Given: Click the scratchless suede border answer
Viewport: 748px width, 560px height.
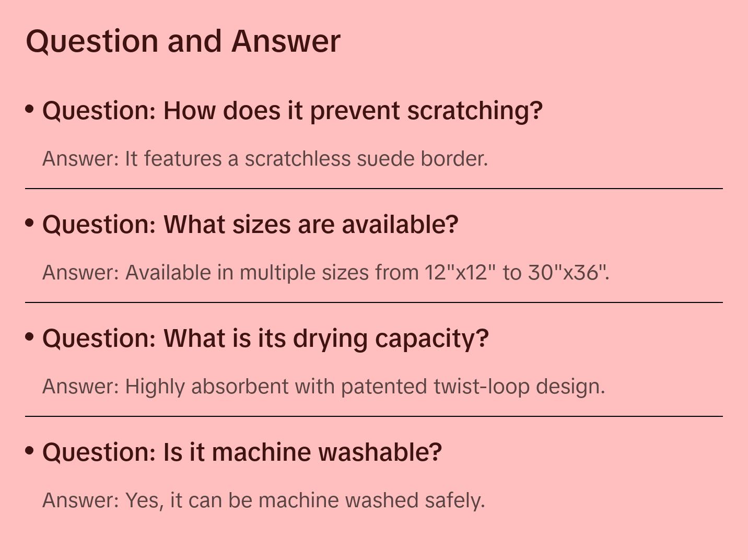Looking at the screenshot, I should [x=265, y=159].
